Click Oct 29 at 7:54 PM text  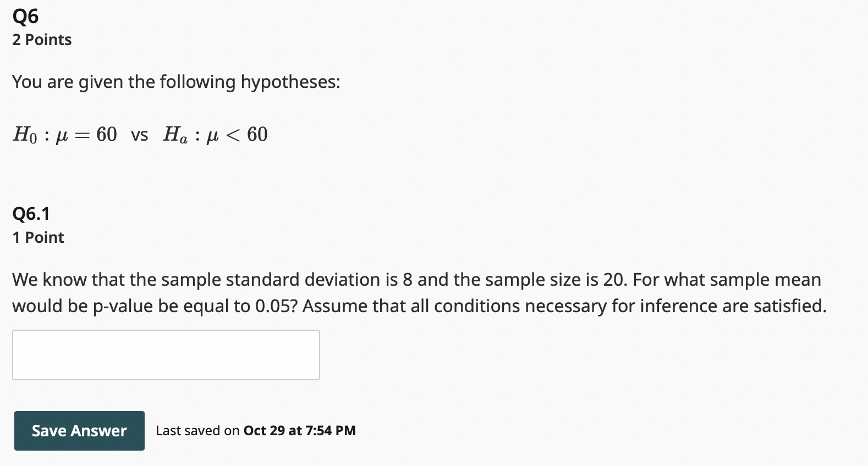(299, 431)
